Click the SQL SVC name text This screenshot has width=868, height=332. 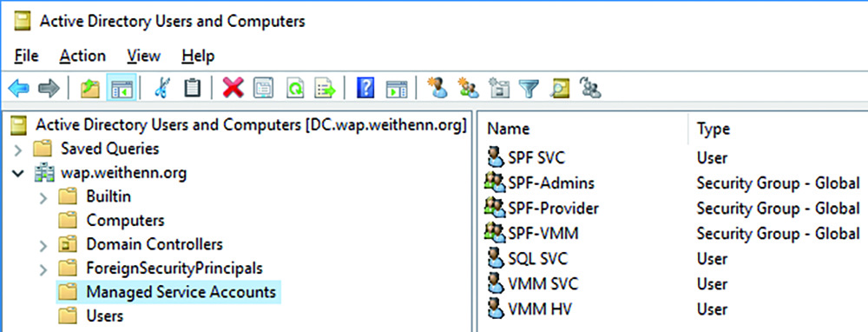537,259
